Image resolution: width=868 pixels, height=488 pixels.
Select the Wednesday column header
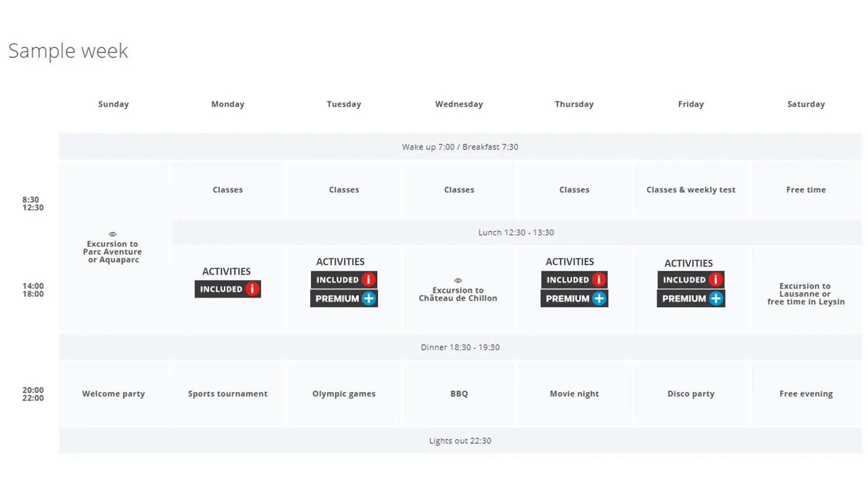point(459,104)
